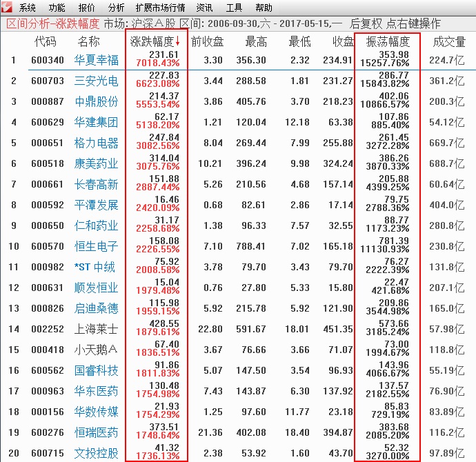Open the 报价 menu

86,8
